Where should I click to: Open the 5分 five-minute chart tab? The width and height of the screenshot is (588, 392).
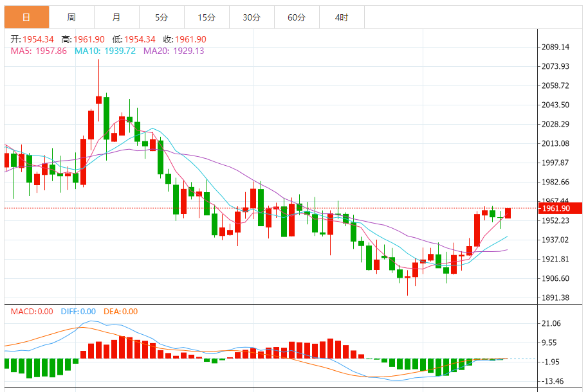(x=161, y=17)
